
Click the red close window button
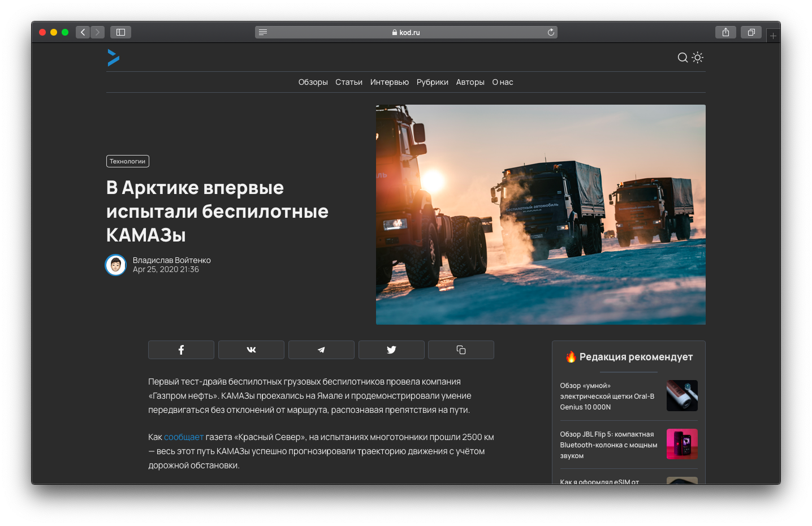42,32
